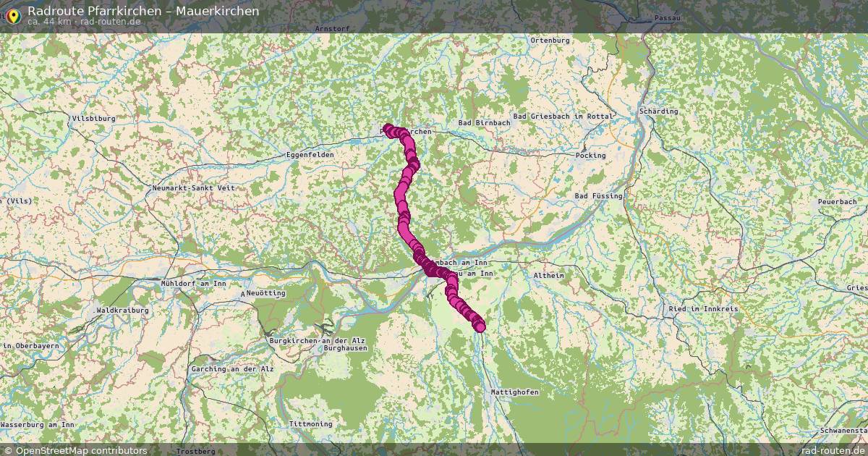Image resolution: width=868 pixels, height=456 pixels.
Task: Click the rad-routen.de watermark in the bottom-right footer
Action: pos(832,450)
